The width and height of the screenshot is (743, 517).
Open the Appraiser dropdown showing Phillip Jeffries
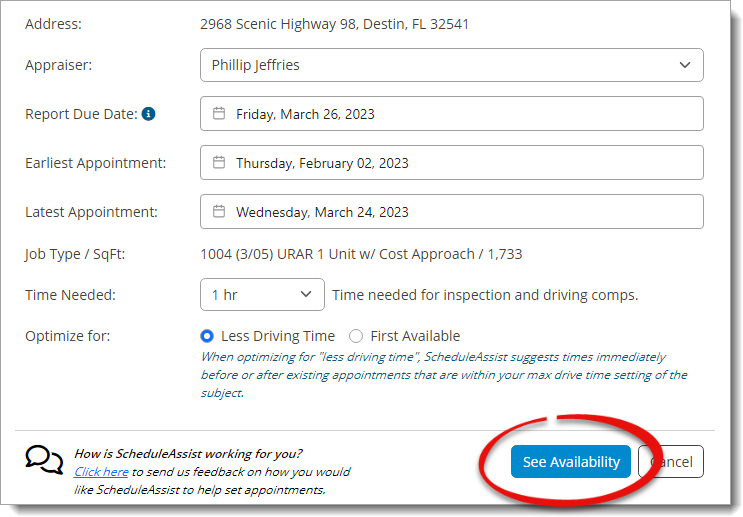tap(451, 65)
